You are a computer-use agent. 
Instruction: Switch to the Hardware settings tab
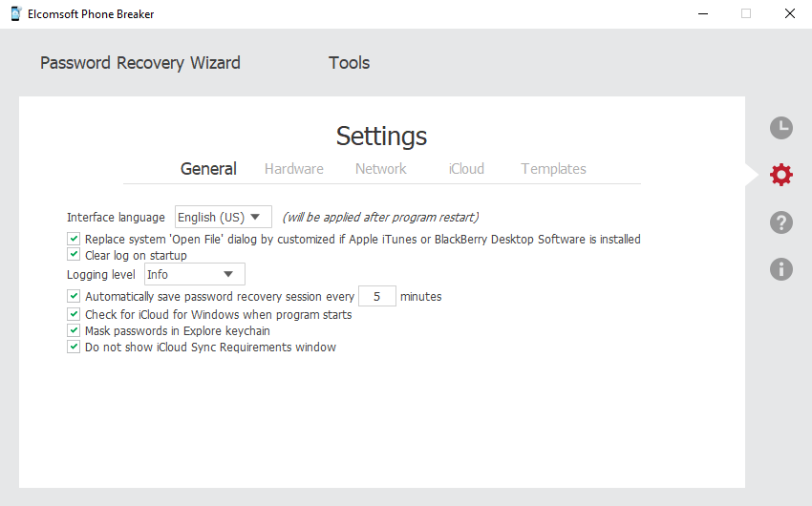click(293, 169)
